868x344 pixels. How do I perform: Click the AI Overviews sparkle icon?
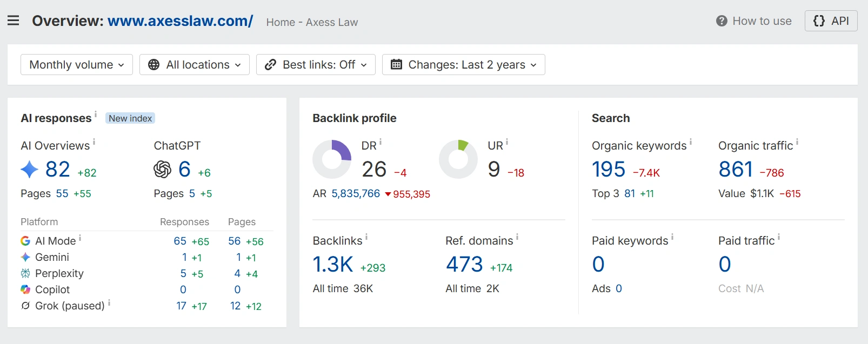[x=29, y=170]
